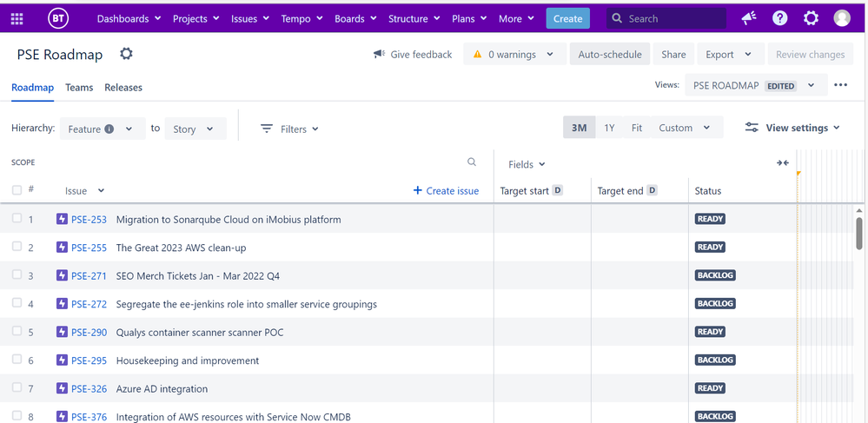Open Jira settings gear in top bar
This screenshot has height=423, width=868.
point(811,18)
